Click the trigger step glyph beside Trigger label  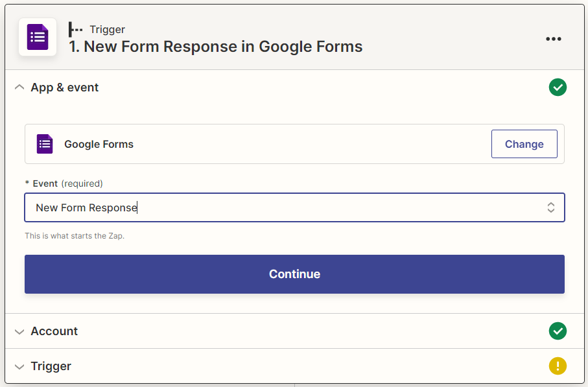click(75, 29)
